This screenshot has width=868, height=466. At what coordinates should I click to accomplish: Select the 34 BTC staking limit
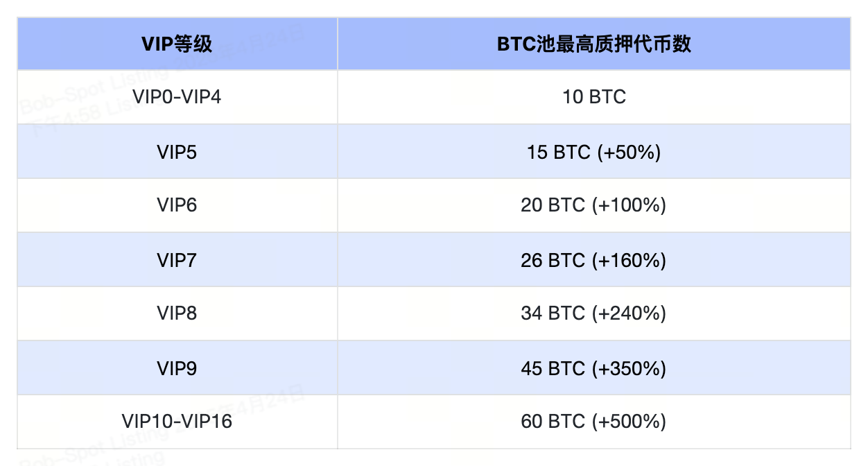click(553, 313)
